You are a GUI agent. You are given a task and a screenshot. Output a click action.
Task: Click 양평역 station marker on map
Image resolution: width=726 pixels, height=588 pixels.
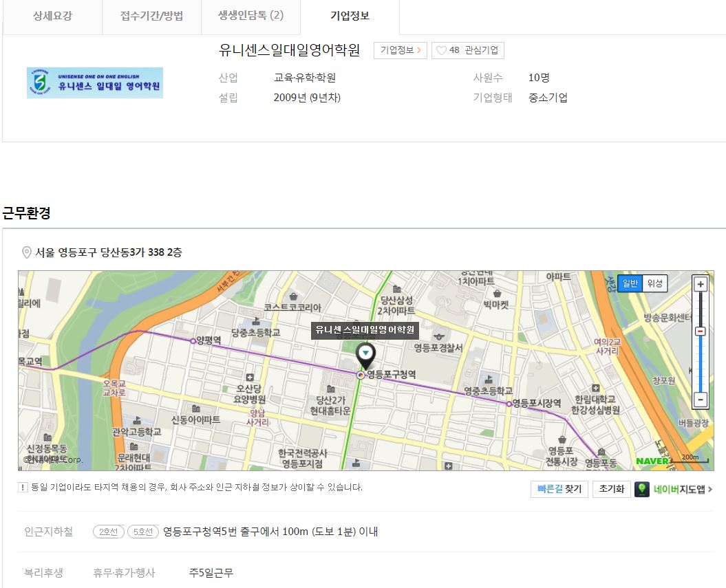coord(193,341)
